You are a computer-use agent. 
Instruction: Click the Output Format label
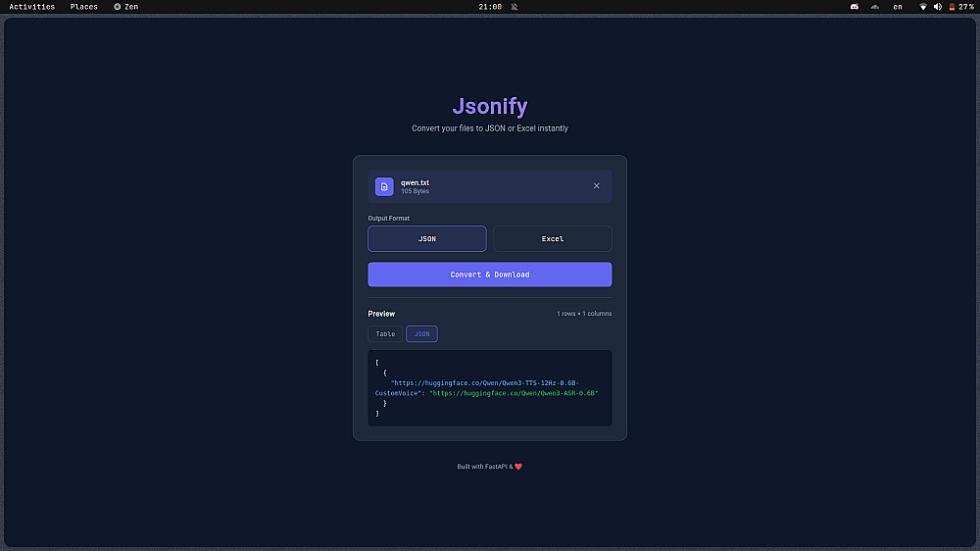click(x=389, y=219)
